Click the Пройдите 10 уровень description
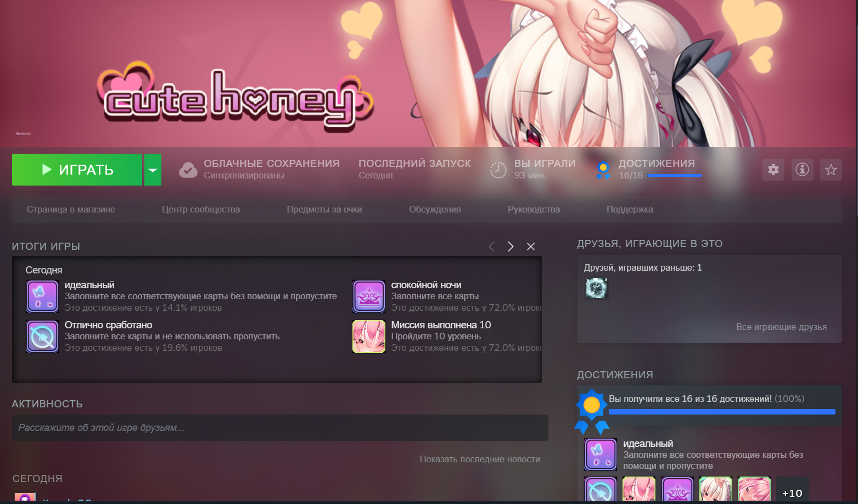 pos(436,337)
